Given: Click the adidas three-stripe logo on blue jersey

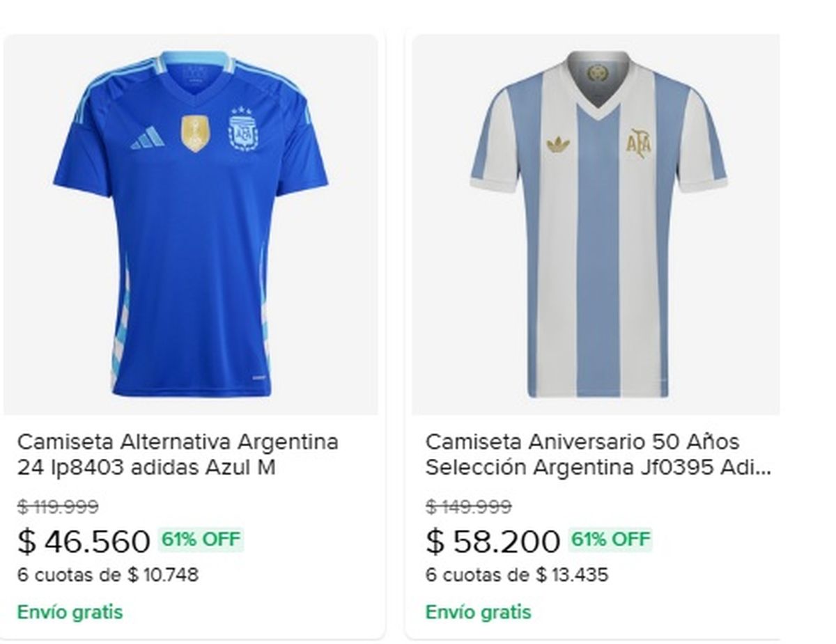Looking at the screenshot, I should click(148, 139).
